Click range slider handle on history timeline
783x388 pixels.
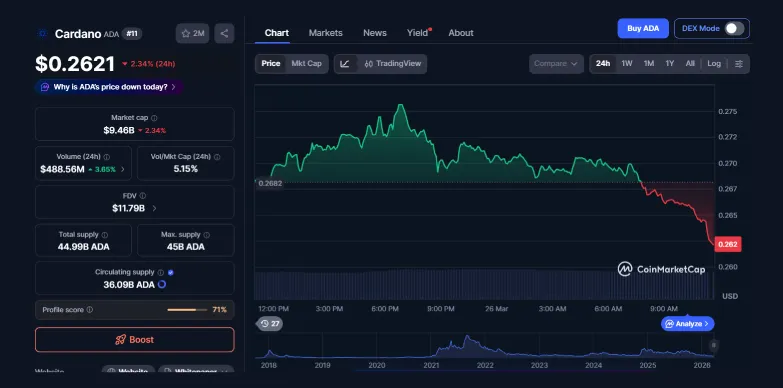[x=714, y=346]
